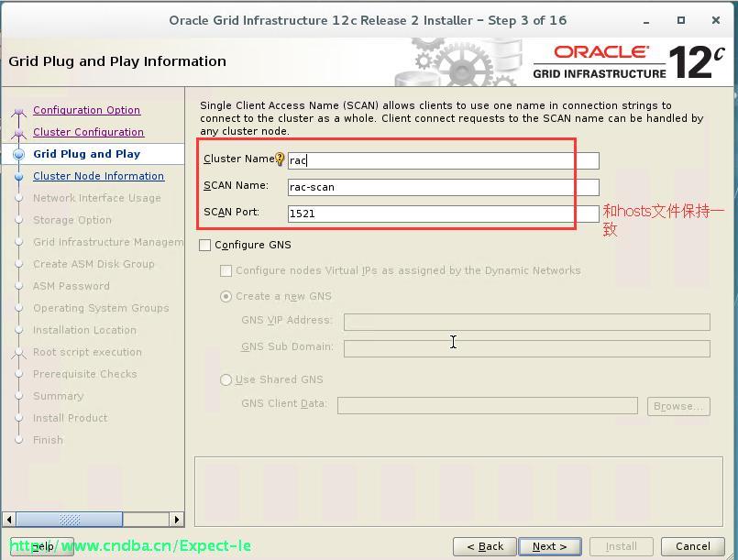
Task: Click Network Interface Usage step
Action: click(97, 198)
